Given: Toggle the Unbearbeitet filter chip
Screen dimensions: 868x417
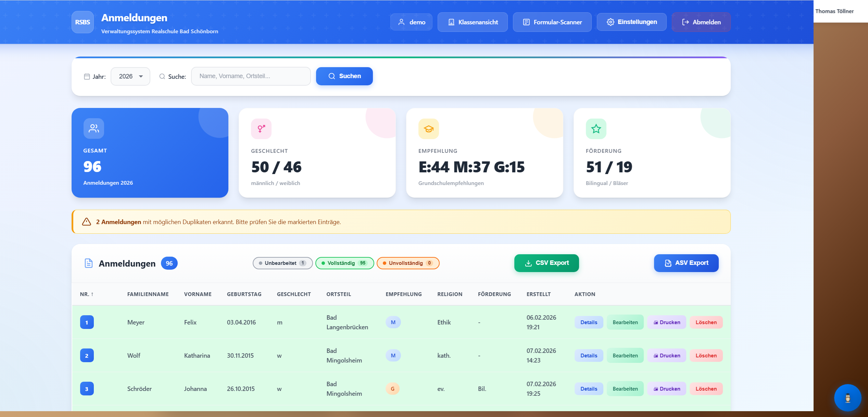Looking at the screenshot, I should click(282, 263).
